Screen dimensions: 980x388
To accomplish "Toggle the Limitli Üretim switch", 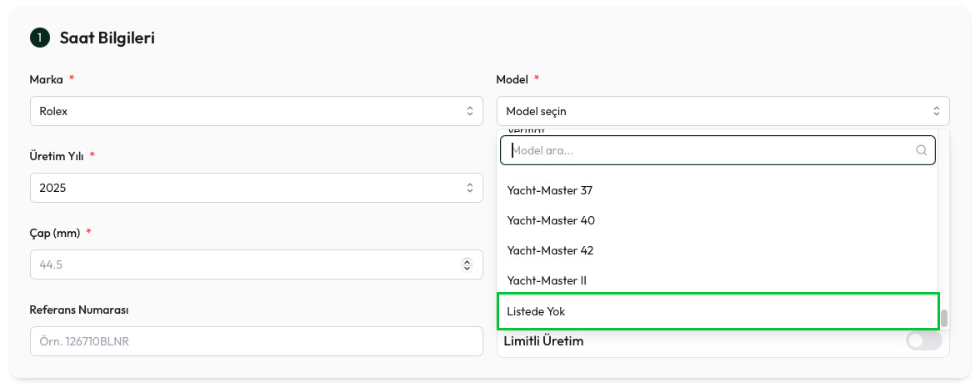I will (923, 341).
